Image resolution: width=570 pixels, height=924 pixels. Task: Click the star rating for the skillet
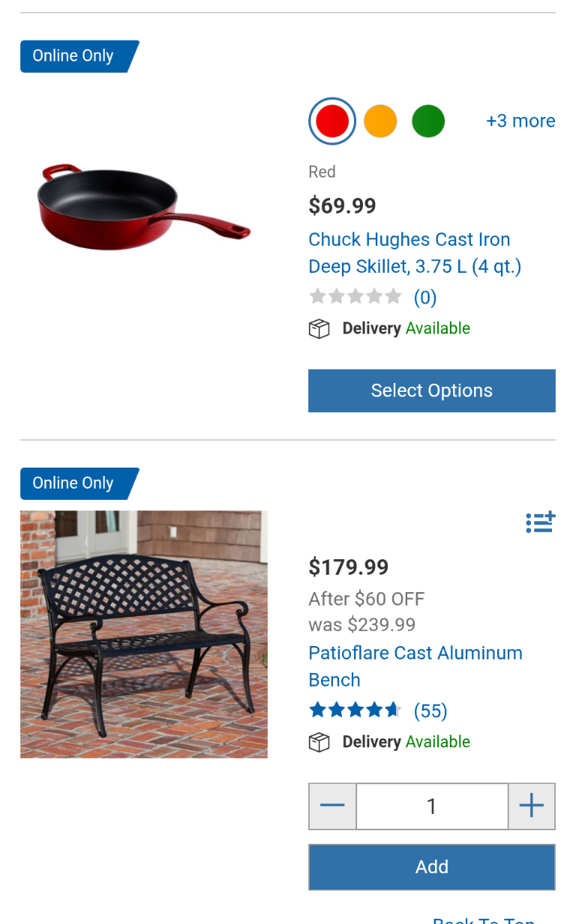point(355,297)
